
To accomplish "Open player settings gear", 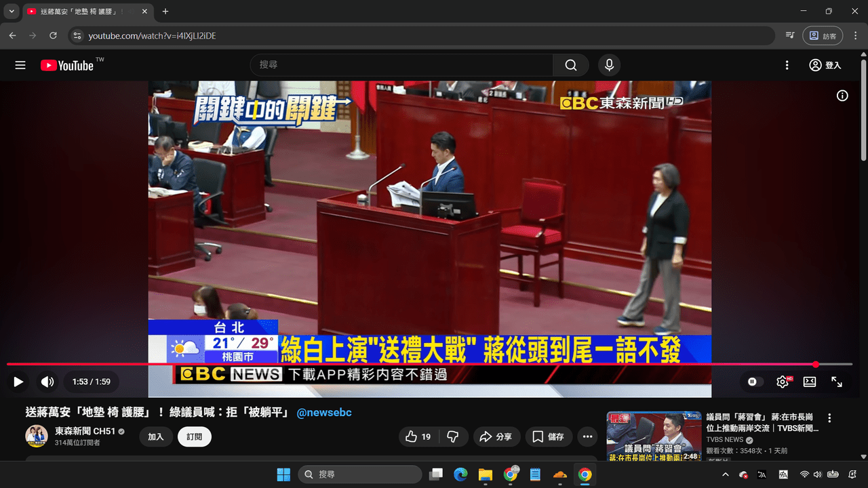I will point(783,382).
